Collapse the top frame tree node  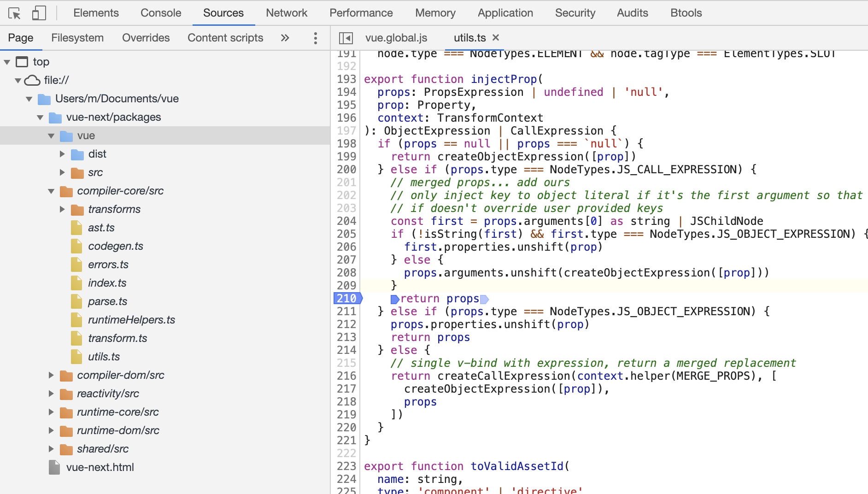tap(7, 62)
